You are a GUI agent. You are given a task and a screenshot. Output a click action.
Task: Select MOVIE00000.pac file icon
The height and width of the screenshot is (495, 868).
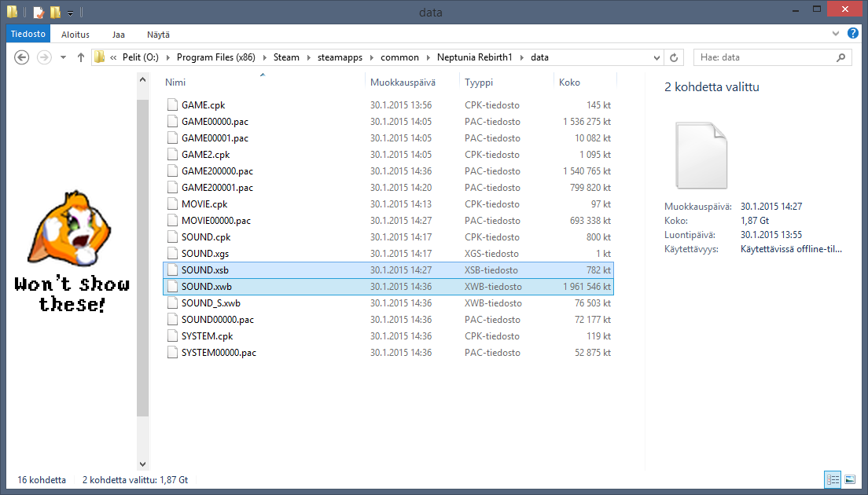tap(173, 220)
